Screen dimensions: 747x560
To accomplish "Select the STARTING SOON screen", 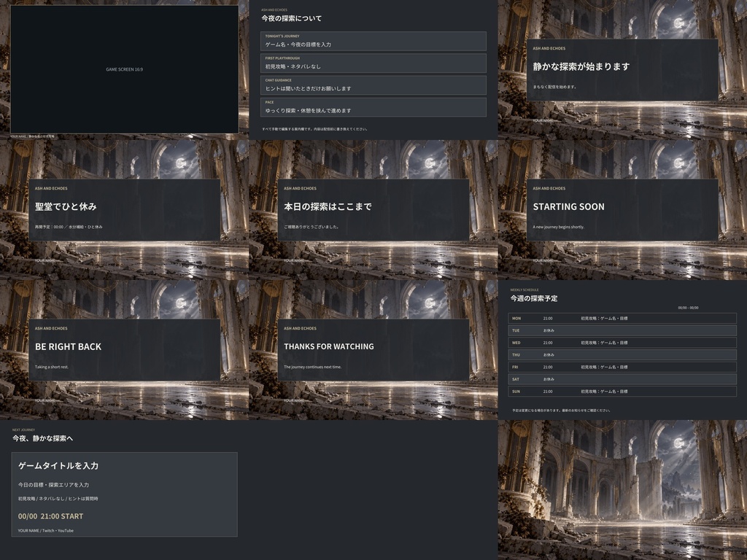I will pyautogui.click(x=622, y=210).
